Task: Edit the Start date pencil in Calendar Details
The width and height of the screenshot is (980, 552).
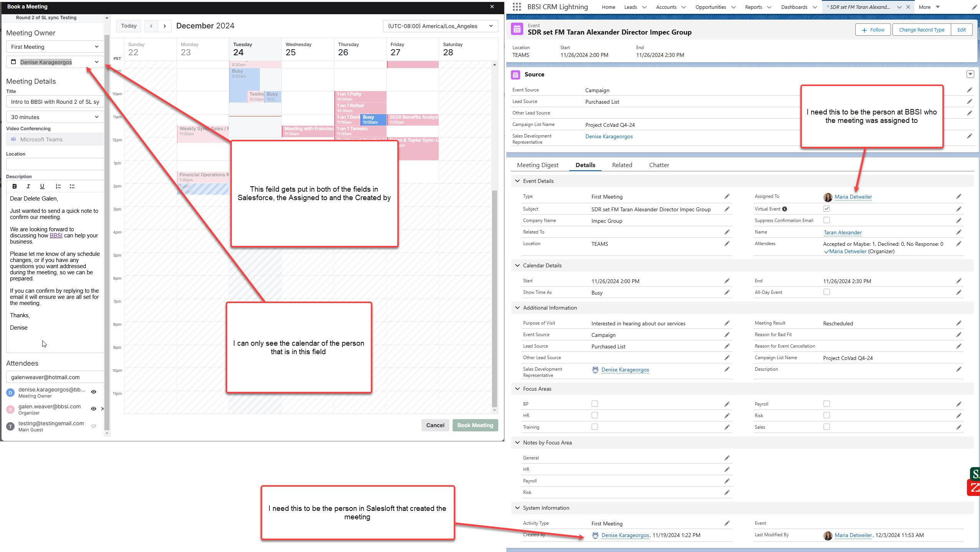Action: pos(727,281)
